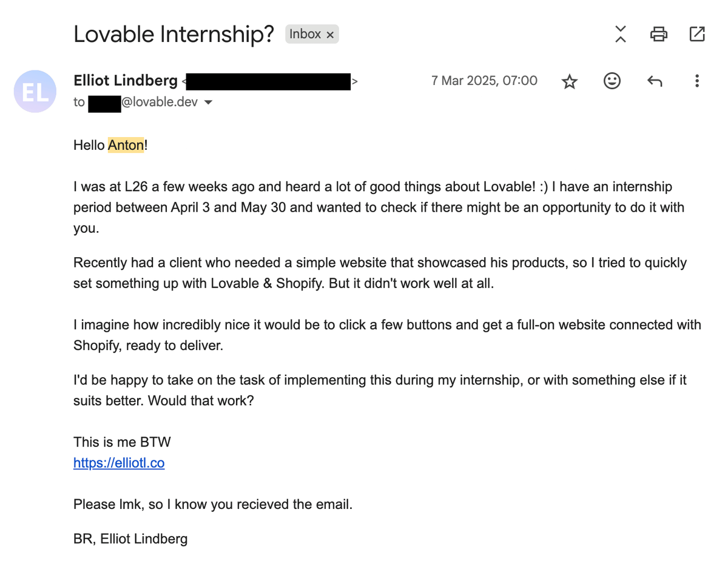
Task: Click the paragraph starting "Recently had a client"
Action: pyautogui.click(x=380, y=273)
